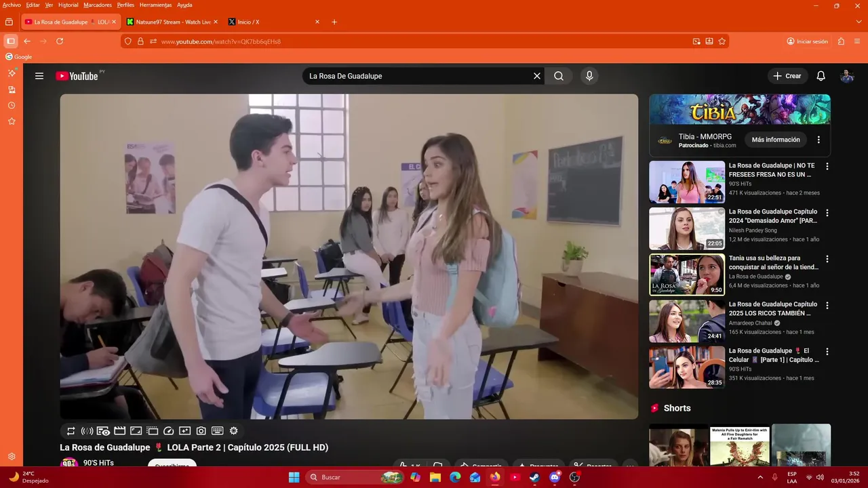Go to the YouTube home logo

pyautogui.click(x=77, y=76)
